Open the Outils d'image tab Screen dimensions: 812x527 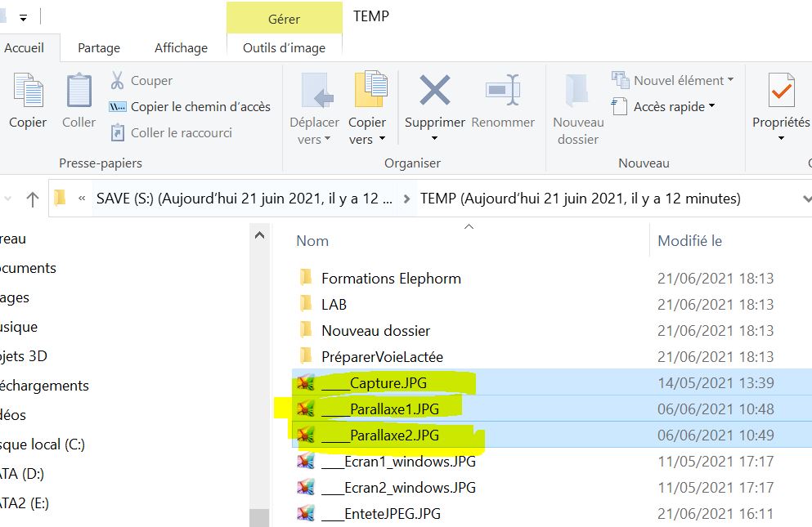pos(284,48)
